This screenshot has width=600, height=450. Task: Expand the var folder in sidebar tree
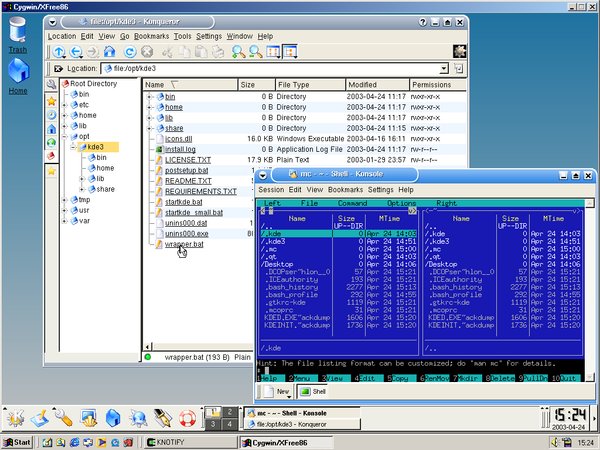[65, 221]
